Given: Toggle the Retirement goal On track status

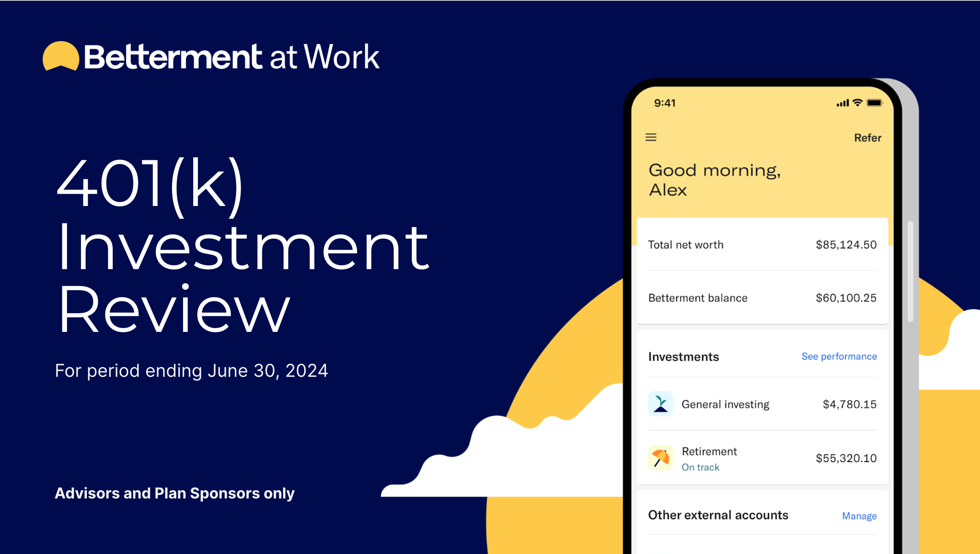Looking at the screenshot, I should coord(700,467).
